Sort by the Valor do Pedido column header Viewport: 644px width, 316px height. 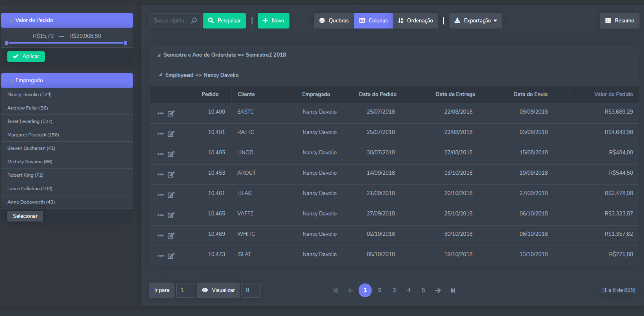tap(613, 94)
